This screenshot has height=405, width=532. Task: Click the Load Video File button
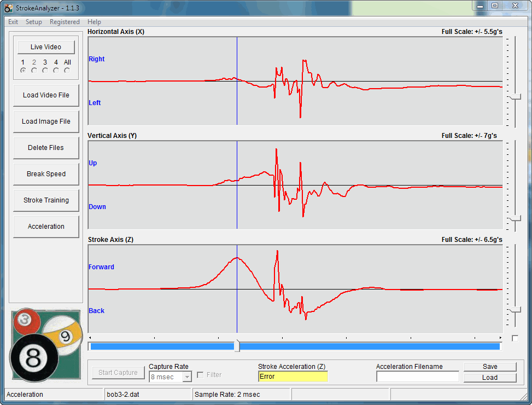46,95
